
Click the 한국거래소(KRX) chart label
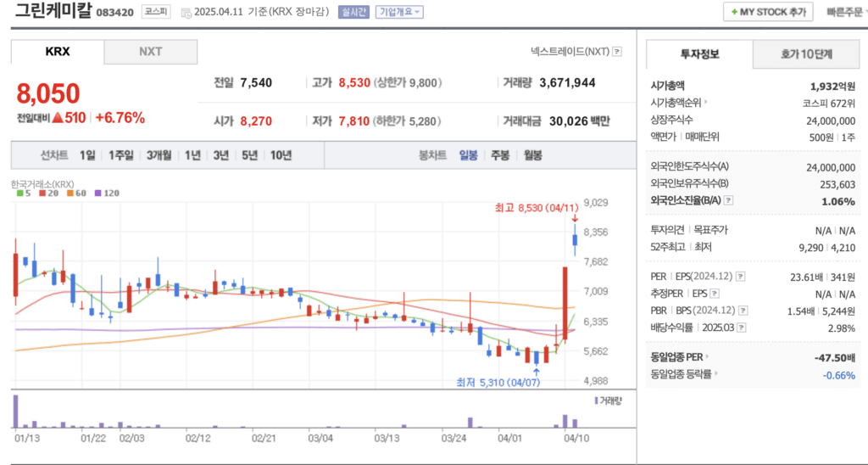pyautogui.click(x=42, y=184)
